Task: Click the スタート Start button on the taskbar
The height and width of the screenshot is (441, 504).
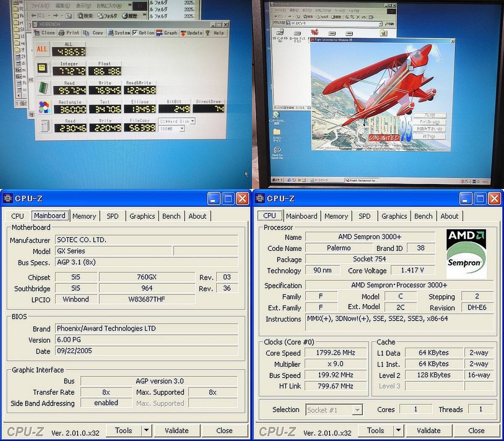Action: (278, 180)
